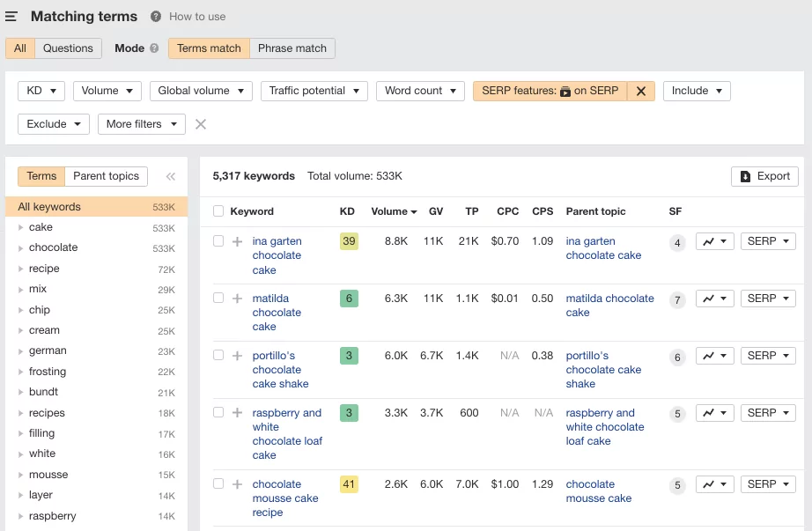Tick the select-all checkbox in Keyword header

(x=218, y=211)
